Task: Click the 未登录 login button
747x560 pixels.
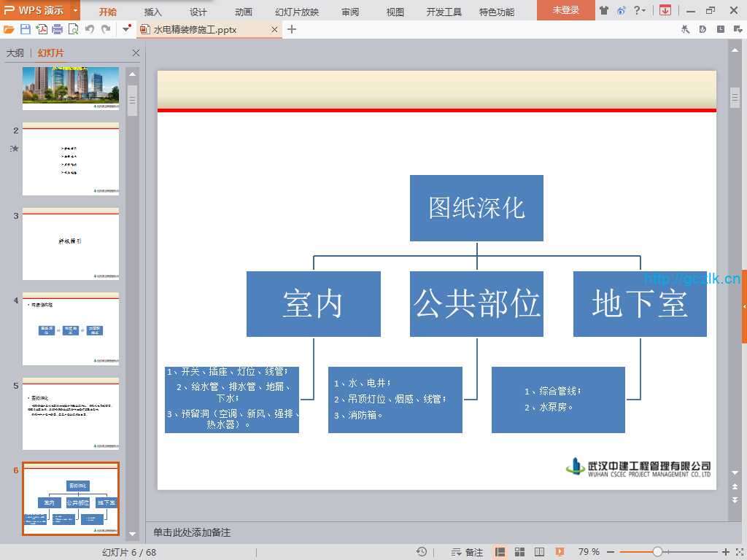Action: click(566, 10)
